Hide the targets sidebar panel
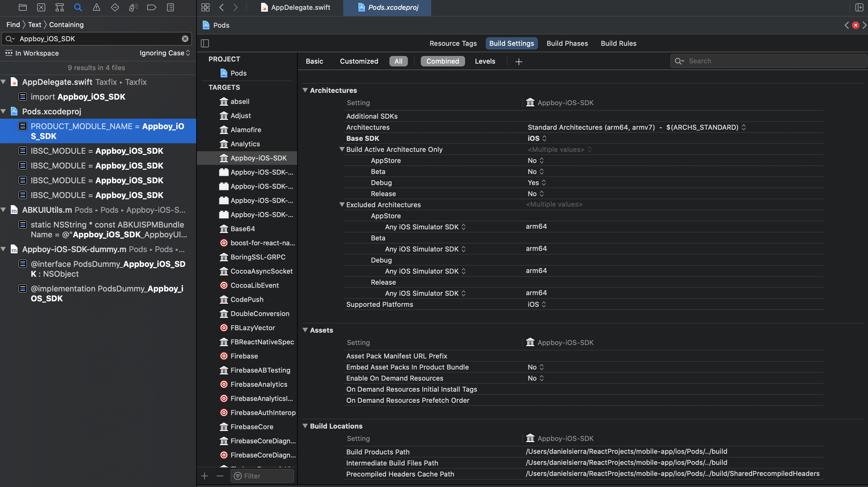This screenshot has width=868, height=487. pyautogui.click(x=205, y=43)
